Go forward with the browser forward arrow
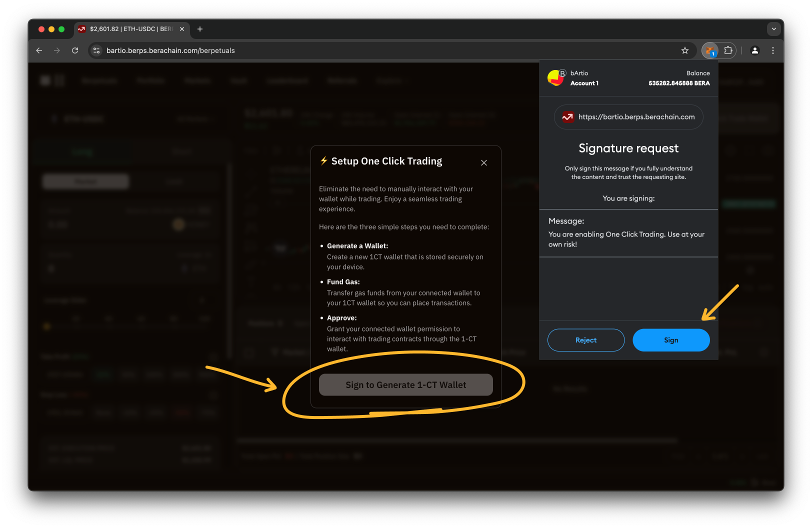Image resolution: width=812 pixels, height=528 pixels. click(x=57, y=50)
